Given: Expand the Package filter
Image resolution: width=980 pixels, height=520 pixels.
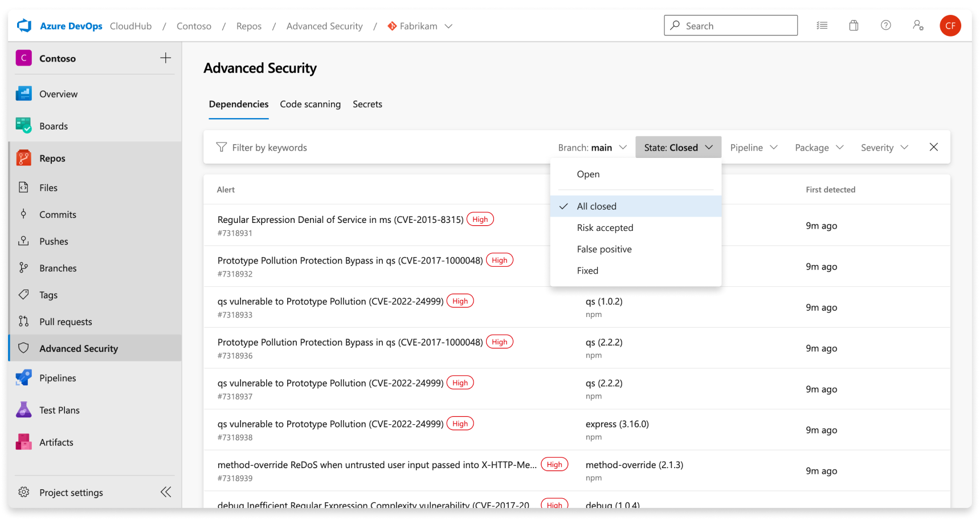Looking at the screenshot, I should 819,147.
